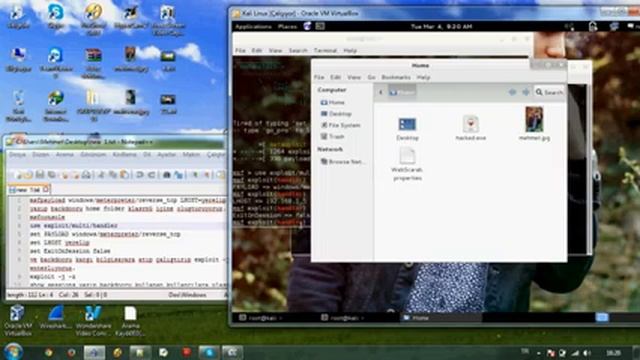Click line 'use exploit/multi/handler' in editor
The image size is (640, 360).
(x=74, y=226)
